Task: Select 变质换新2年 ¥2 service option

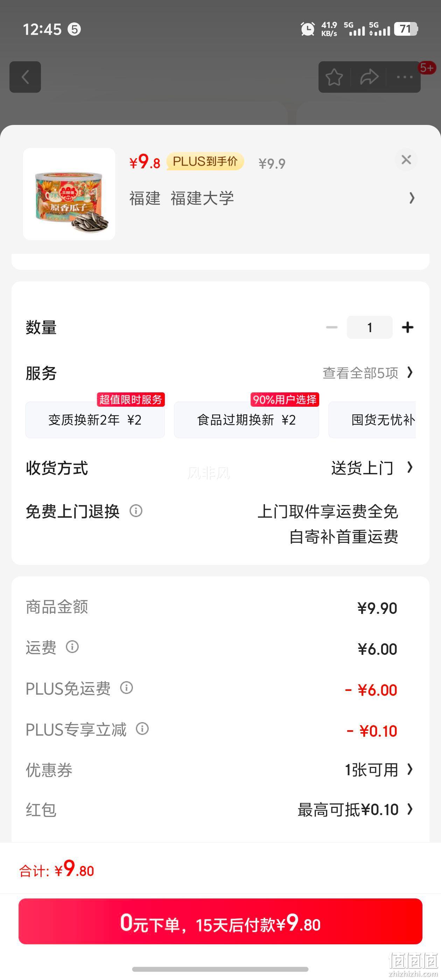Action: [x=95, y=420]
